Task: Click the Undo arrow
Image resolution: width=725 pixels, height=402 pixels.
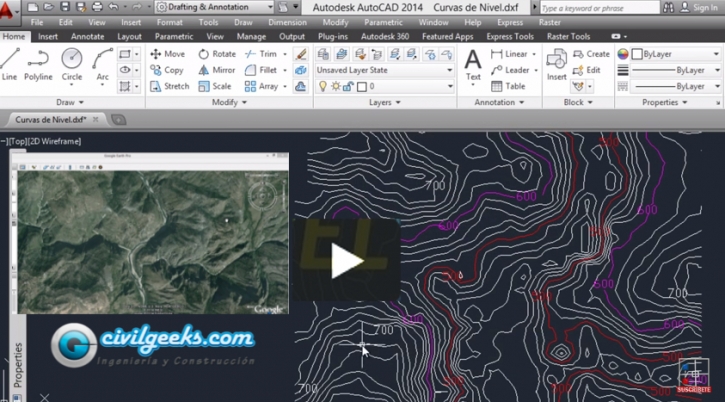Action: (x=113, y=6)
